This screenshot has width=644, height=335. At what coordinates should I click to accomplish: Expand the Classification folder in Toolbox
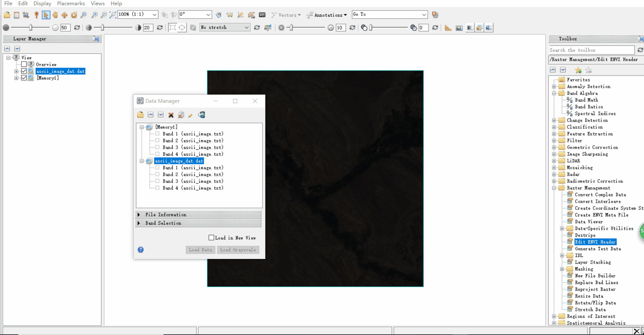pos(554,127)
